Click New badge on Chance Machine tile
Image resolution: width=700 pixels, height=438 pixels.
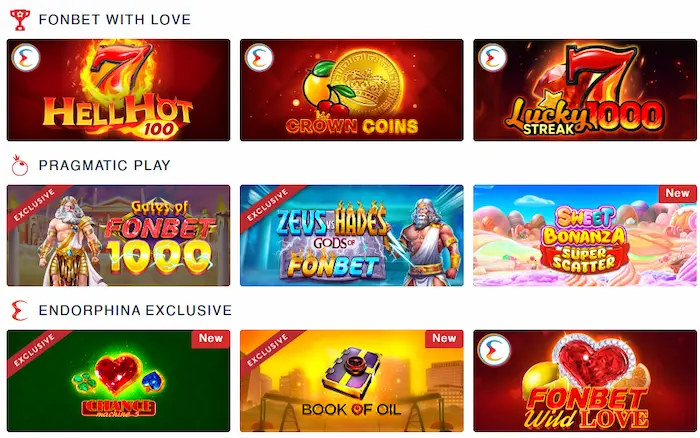pyautogui.click(x=211, y=338)
